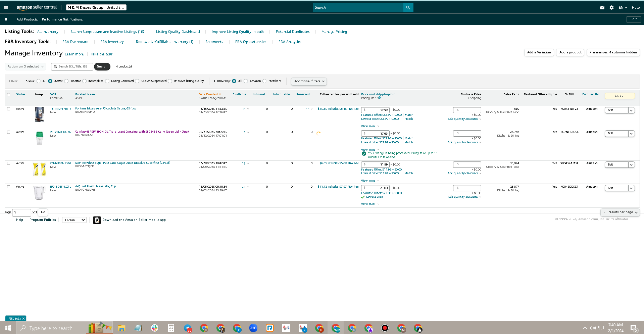Click the yellow Save all button
Viewport: 644px width, 334px height.
pos(620,96)
